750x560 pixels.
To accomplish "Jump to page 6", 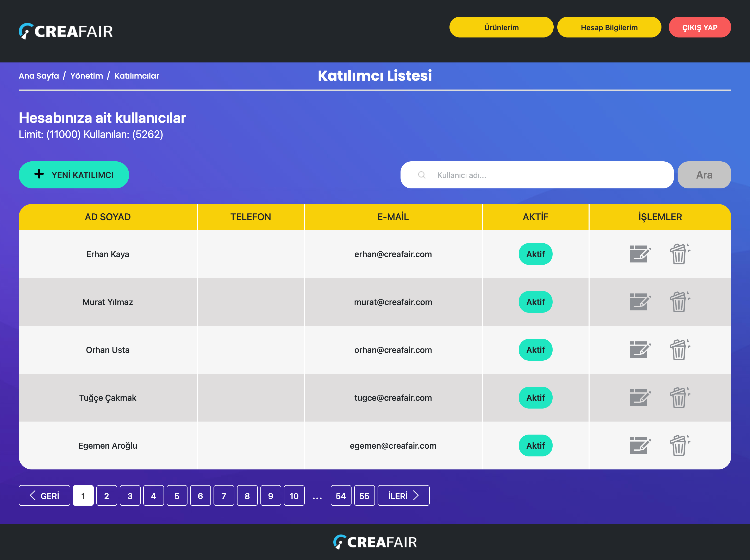I will (200, 495).
